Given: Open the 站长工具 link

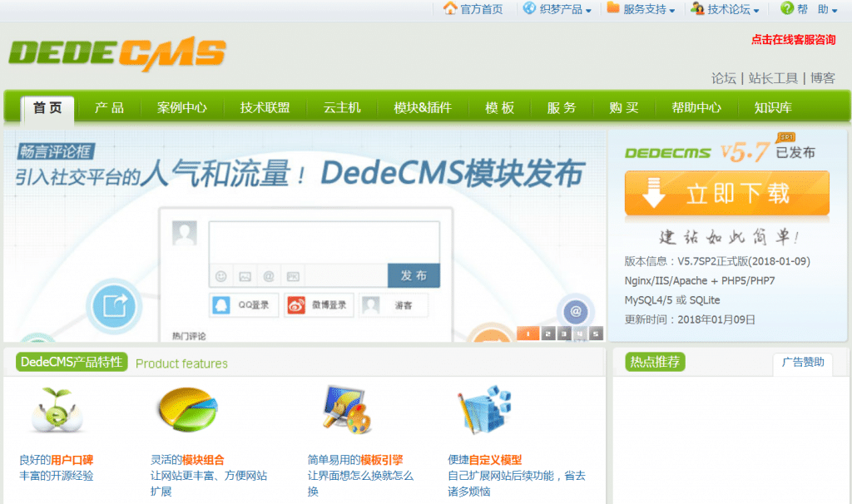Looking at the screenshot, I should [x=773, y=78].
